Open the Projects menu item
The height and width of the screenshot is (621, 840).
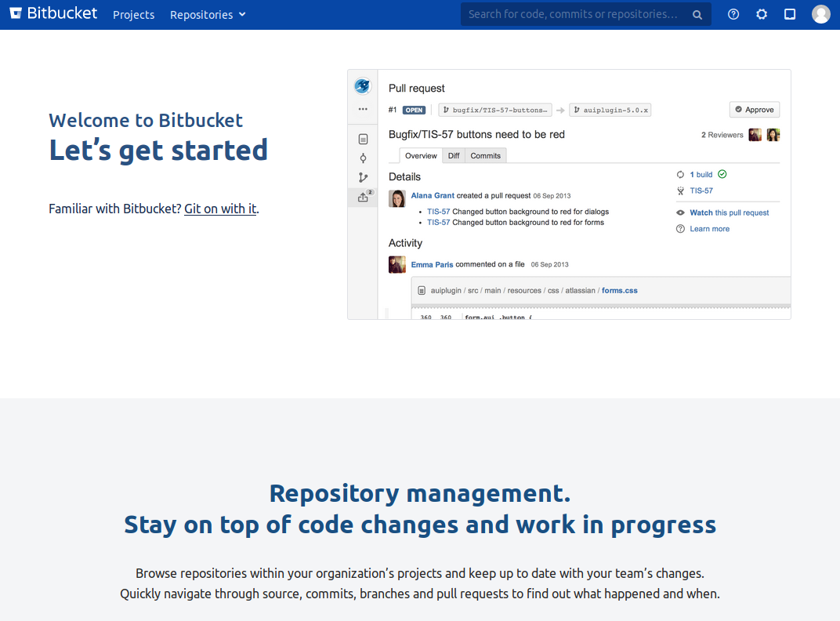point(133,15)
